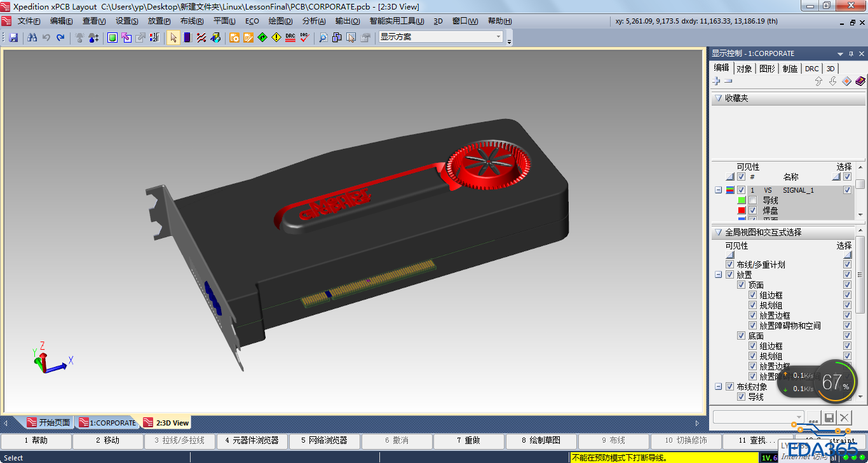Toggle visibility checkbox for 布线/多重计划

coord(729,265)
